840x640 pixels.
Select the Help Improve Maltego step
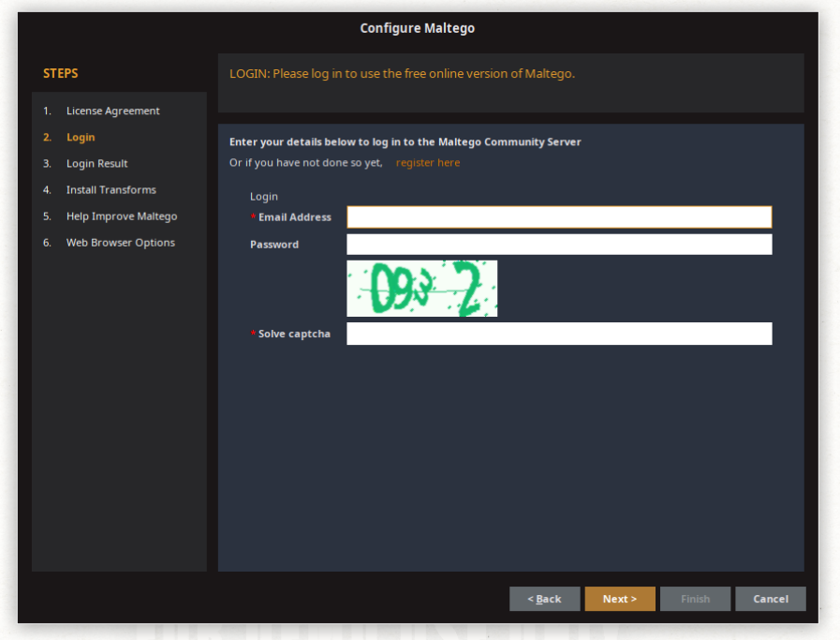pyautogui.click(x=121, y=216)
